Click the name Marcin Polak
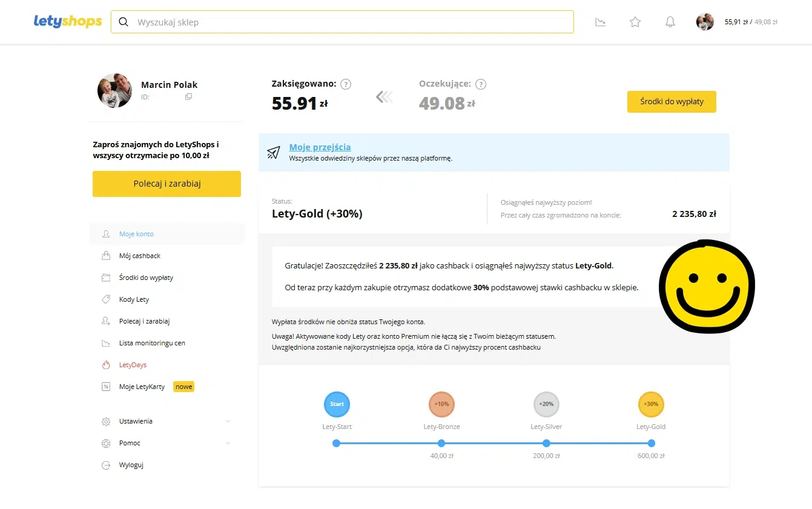 click(x=170, y=85)
